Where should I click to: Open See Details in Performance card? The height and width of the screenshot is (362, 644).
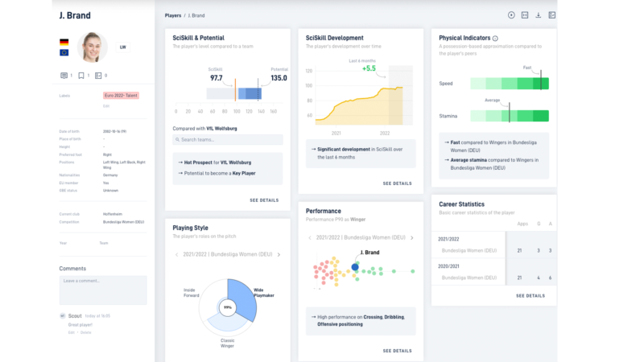point(397,351)
